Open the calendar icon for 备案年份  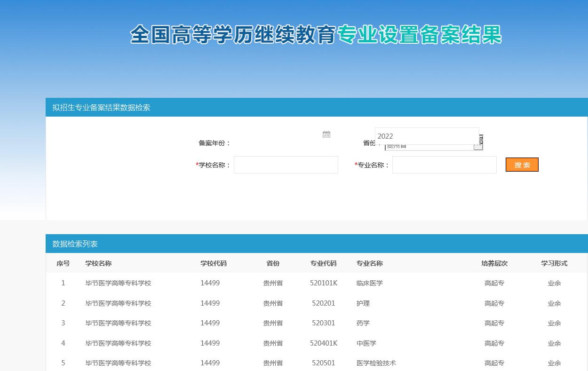point(326,134)
